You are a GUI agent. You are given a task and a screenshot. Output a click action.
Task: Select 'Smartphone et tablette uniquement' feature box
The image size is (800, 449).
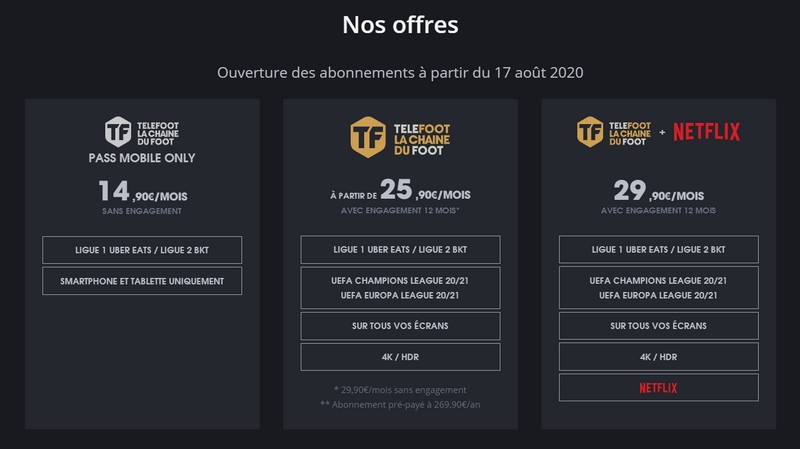[x=142, y=281]
